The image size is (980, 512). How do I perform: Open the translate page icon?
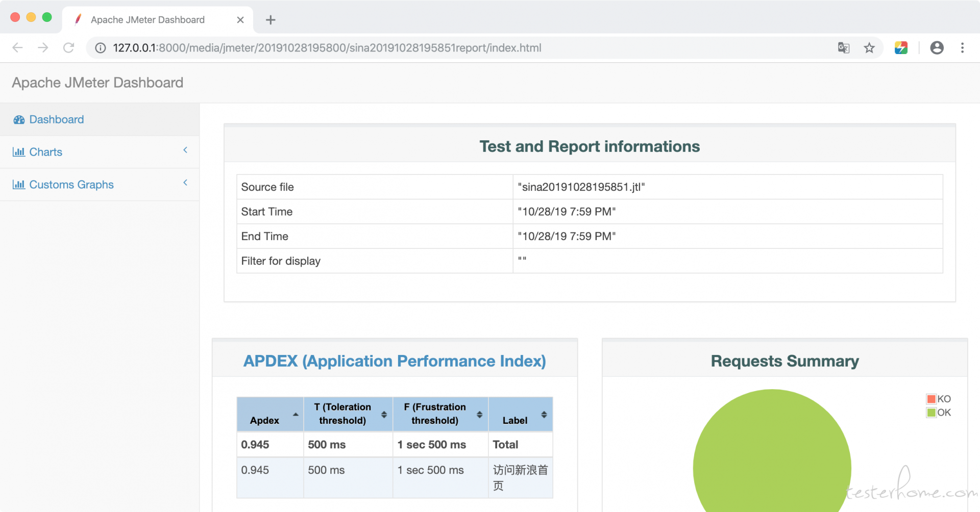844,48
